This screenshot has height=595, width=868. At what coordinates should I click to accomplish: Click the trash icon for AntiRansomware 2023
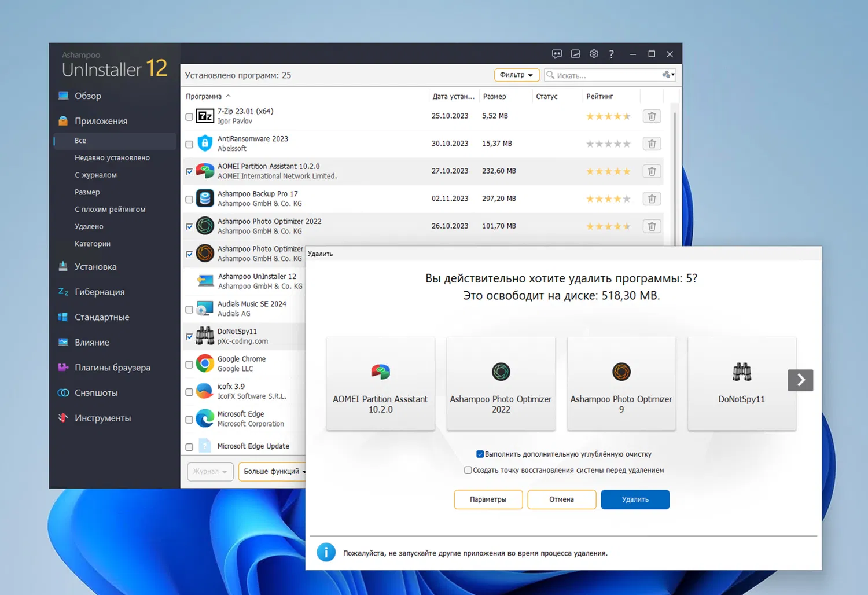click(x=652, y=144)
